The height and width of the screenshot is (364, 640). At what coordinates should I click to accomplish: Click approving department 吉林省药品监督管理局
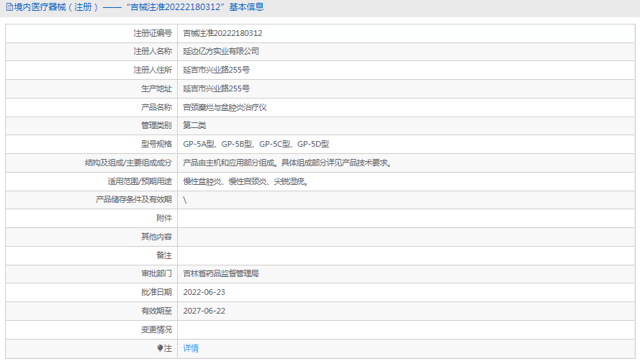click(x=221, y=273)
